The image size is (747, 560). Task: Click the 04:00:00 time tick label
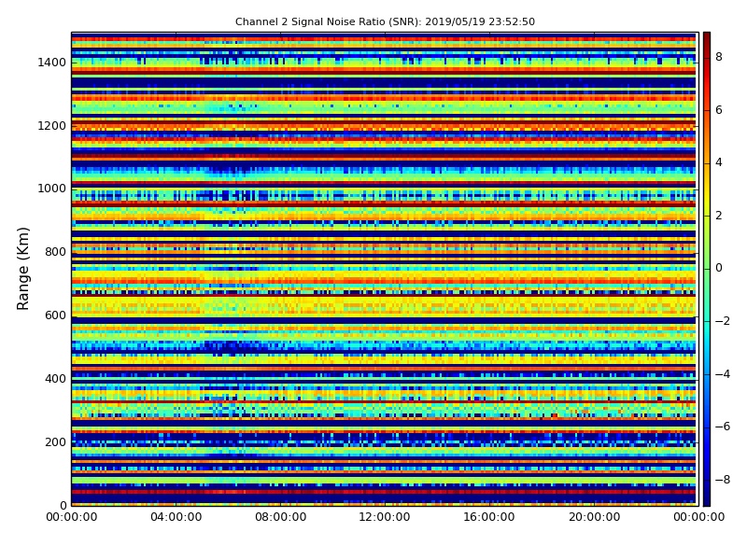coord(176,517)
